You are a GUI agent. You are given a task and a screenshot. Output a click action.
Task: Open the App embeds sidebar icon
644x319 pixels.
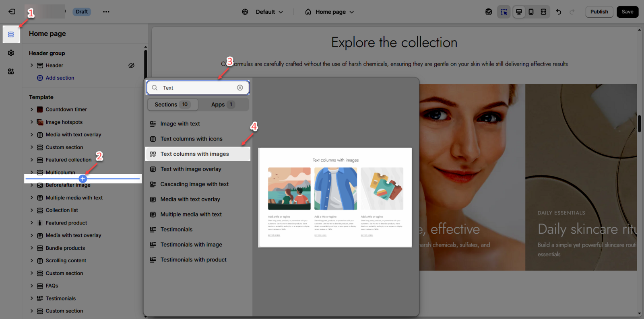click(x=11, y=72)
